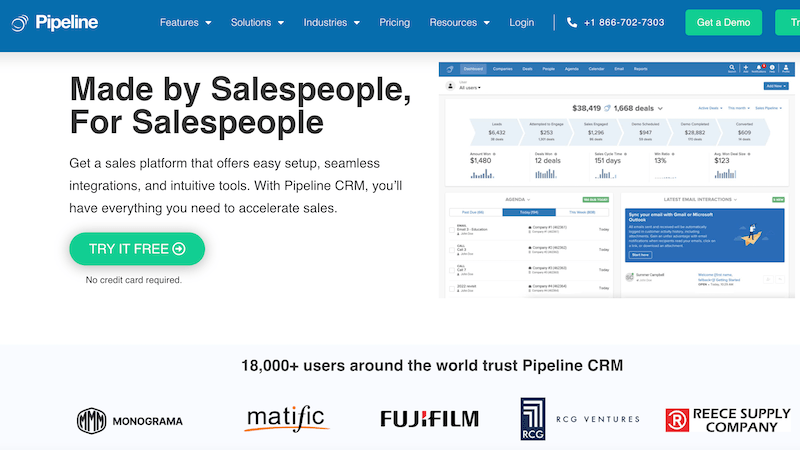Click the Pipeline logo in dashboard preview bar
This screenshot has width=800, height=450.
point(450,69)
